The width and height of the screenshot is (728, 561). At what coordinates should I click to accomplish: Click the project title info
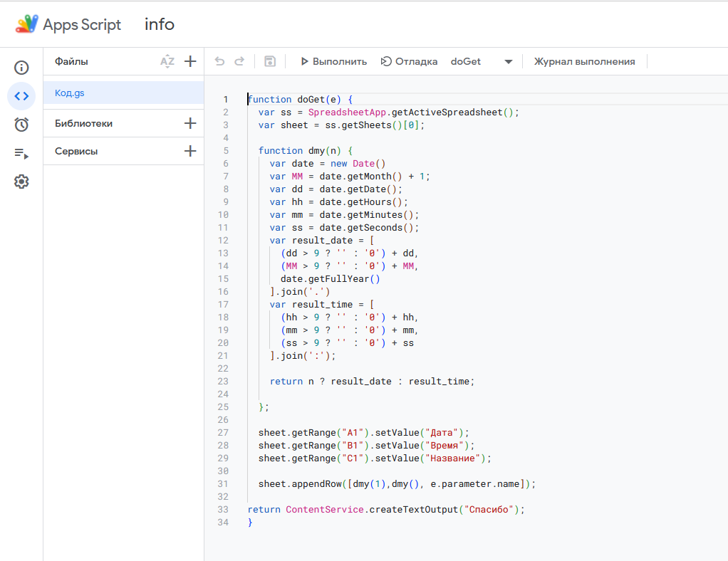coord(160,24)
